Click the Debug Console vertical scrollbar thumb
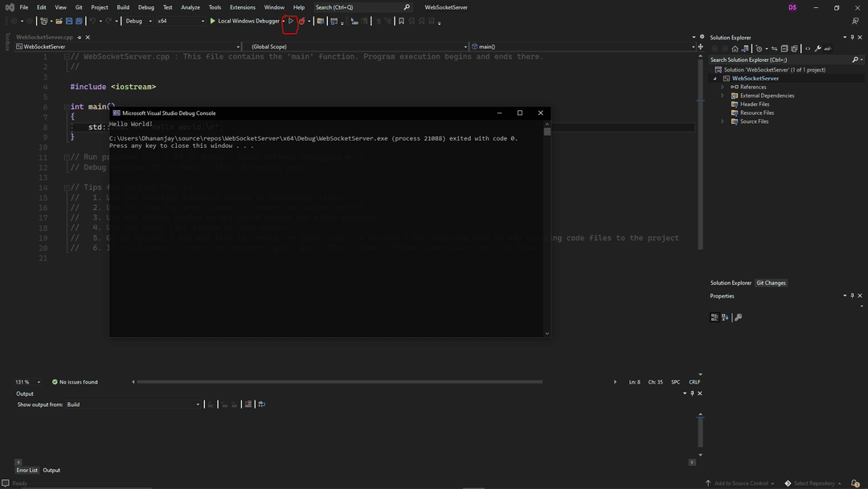 pos(547,132)
